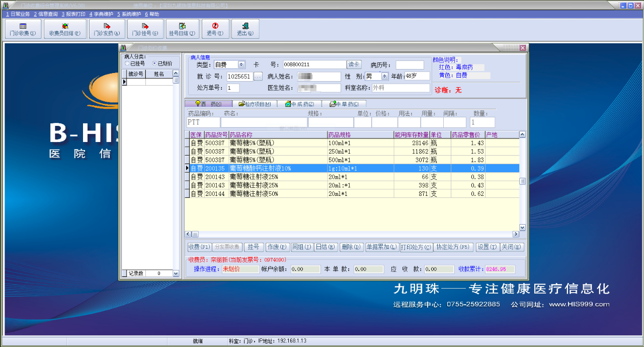Click the 年龄 field showing 48岁
This screenshot has height=347, width=644.
[417, 76]
